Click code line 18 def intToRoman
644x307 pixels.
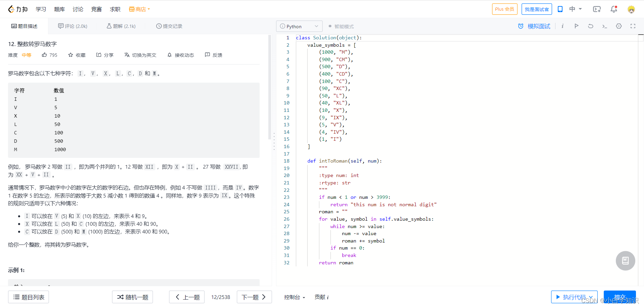pyautogui.click(x=344, y=161)
